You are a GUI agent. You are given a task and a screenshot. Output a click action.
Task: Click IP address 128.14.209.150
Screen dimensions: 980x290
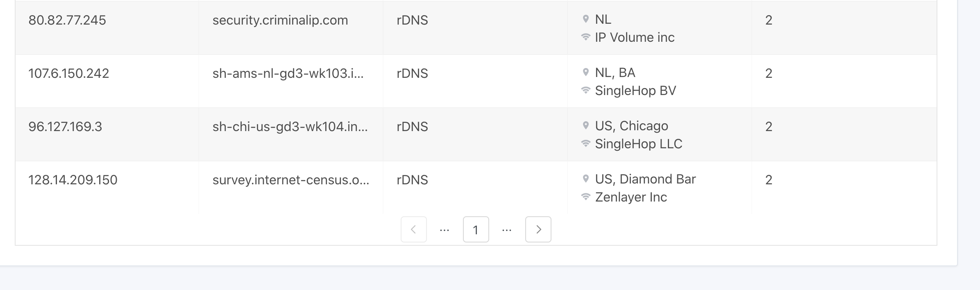click(x=73, y=180)
